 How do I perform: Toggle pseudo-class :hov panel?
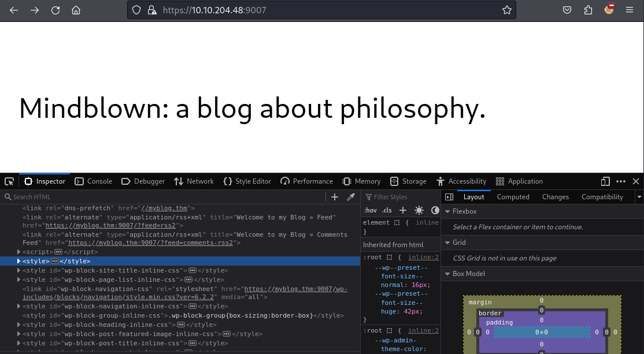370,210
